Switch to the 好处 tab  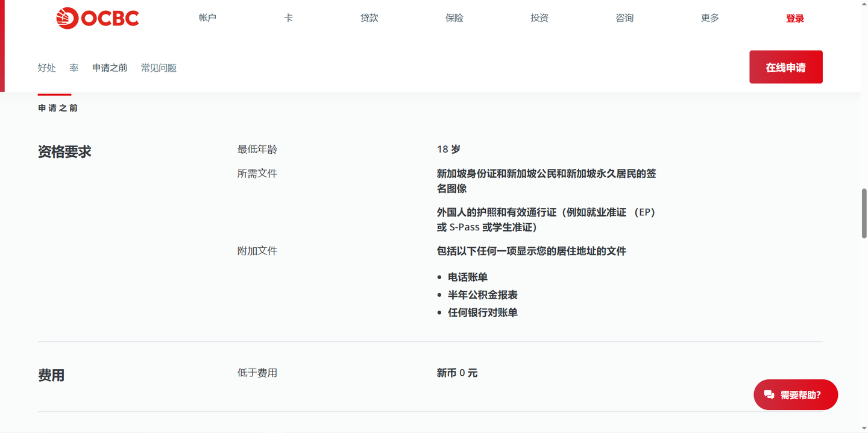pos(46,68)
